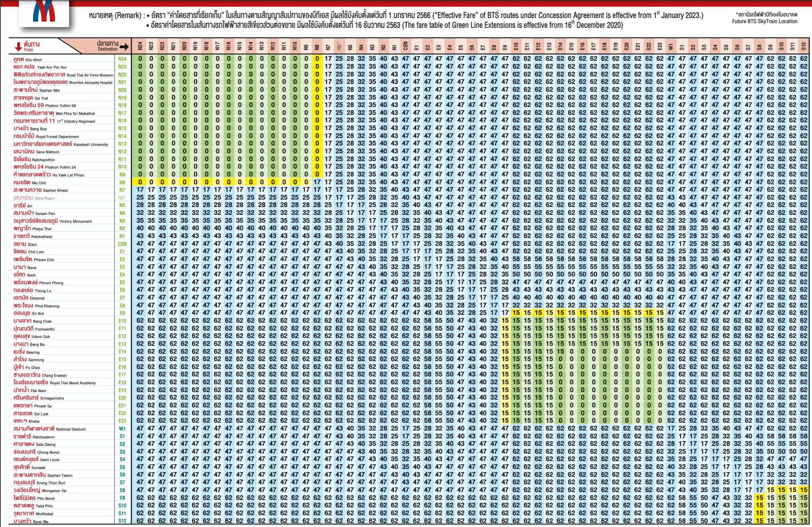Viewport: 812px width, 527px height.
Task: Click the BTS logo at top left
Action: 43,12
